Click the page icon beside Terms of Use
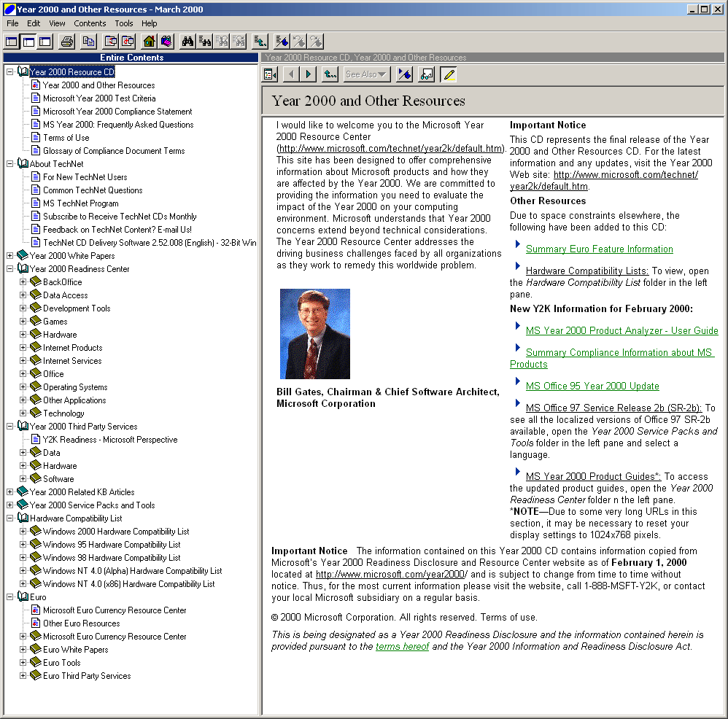Viewport: 728px width, 719px height. coord(36,137)
